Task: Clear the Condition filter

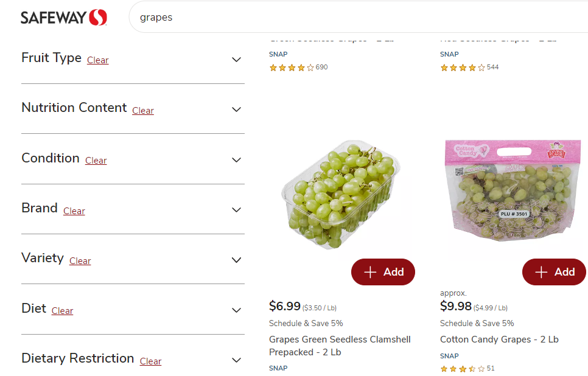Action: [x=96, y=161]
